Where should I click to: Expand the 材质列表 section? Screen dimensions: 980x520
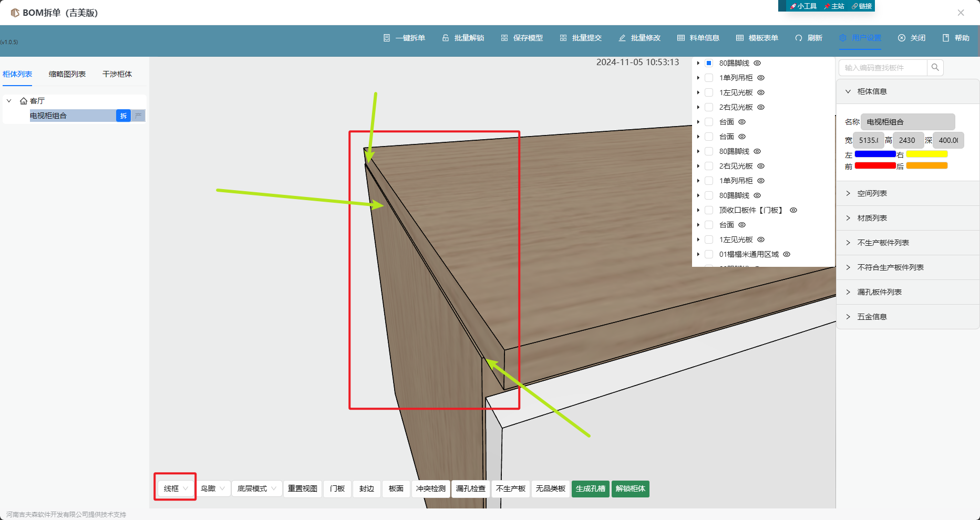pyautogui.click(x=872, y=218)
